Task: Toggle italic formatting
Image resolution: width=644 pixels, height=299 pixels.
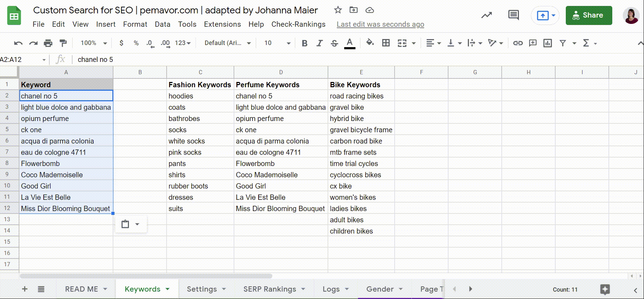Action: pos(319,43)
